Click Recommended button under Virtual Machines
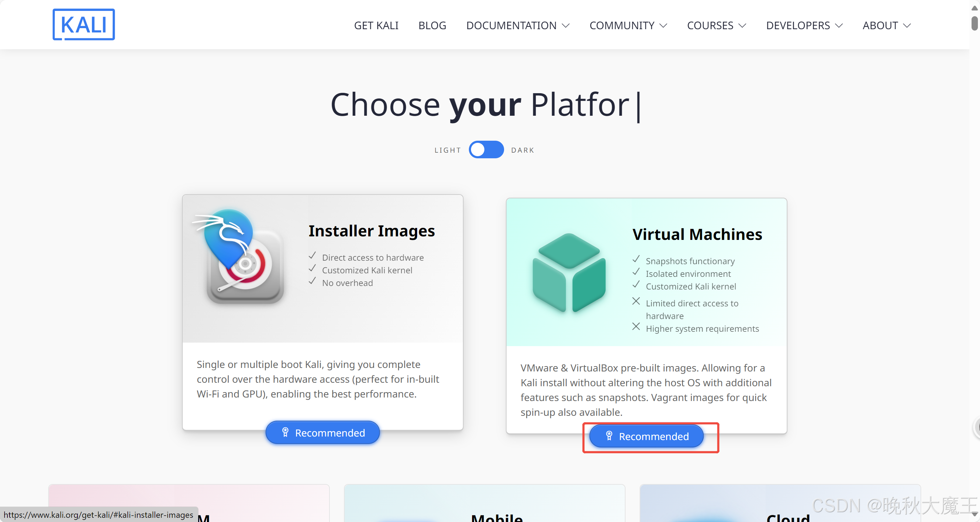Screen dimensions: 980x522 pyautogui.click(x=646, y=436)
